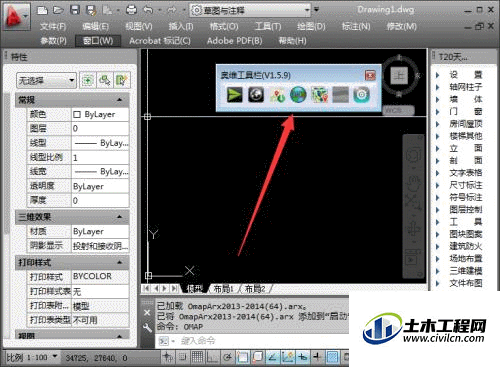Click the Quick Select icon in properties palette
This screenshot has width=500, height=367.
coord(122,80)
